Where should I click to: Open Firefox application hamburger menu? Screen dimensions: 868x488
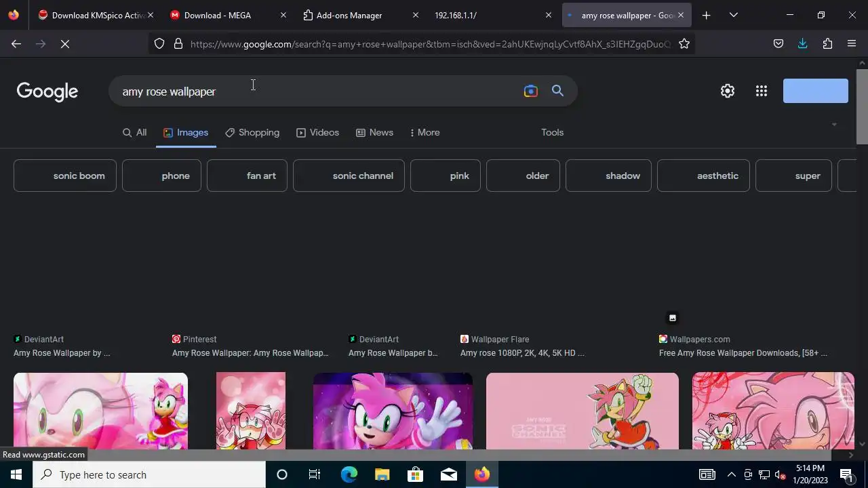pyautogui.click(x=852, y=44)
